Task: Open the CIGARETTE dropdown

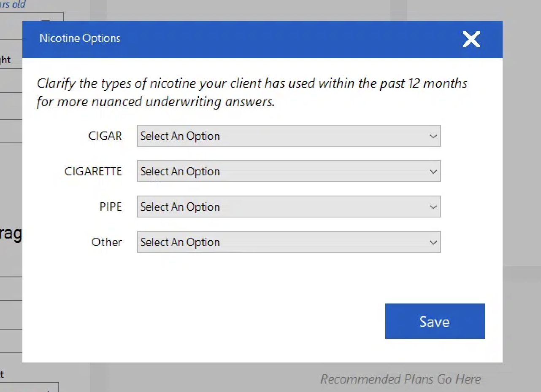Action: point(289,171)
